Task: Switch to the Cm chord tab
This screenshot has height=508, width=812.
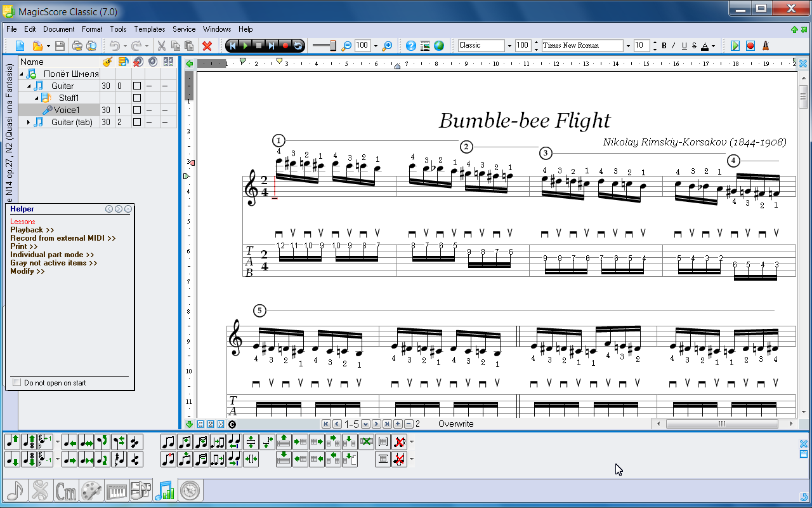Action: click(66, 490)
